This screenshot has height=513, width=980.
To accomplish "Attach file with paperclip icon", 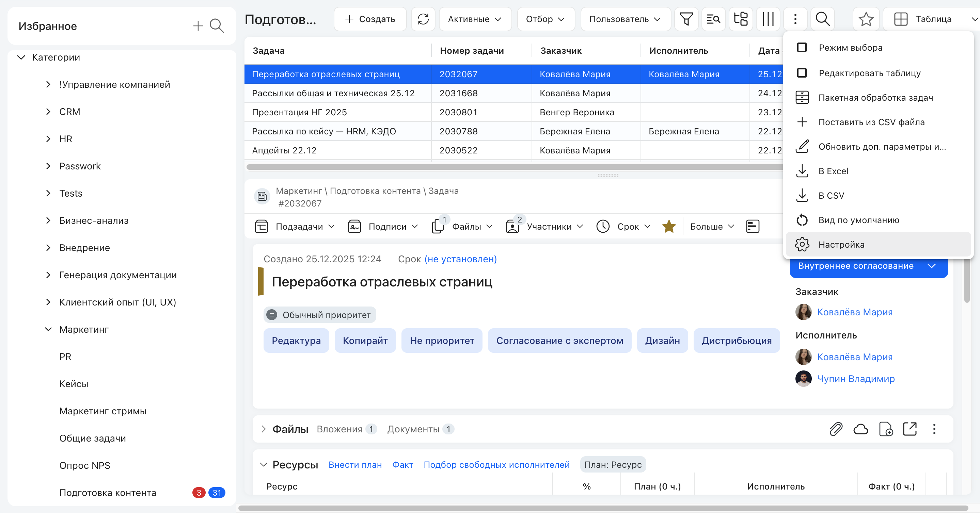I will pyautogui.click(x=836, y=429).
